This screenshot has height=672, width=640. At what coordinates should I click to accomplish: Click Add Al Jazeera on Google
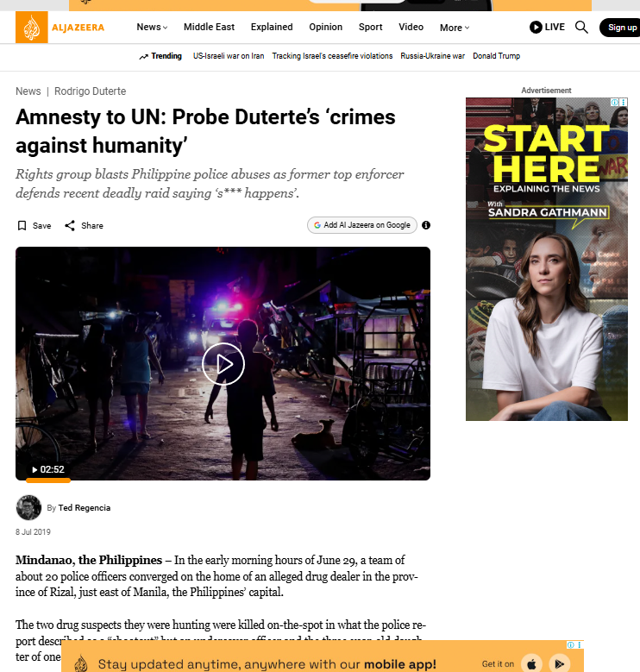click(362, 225)
